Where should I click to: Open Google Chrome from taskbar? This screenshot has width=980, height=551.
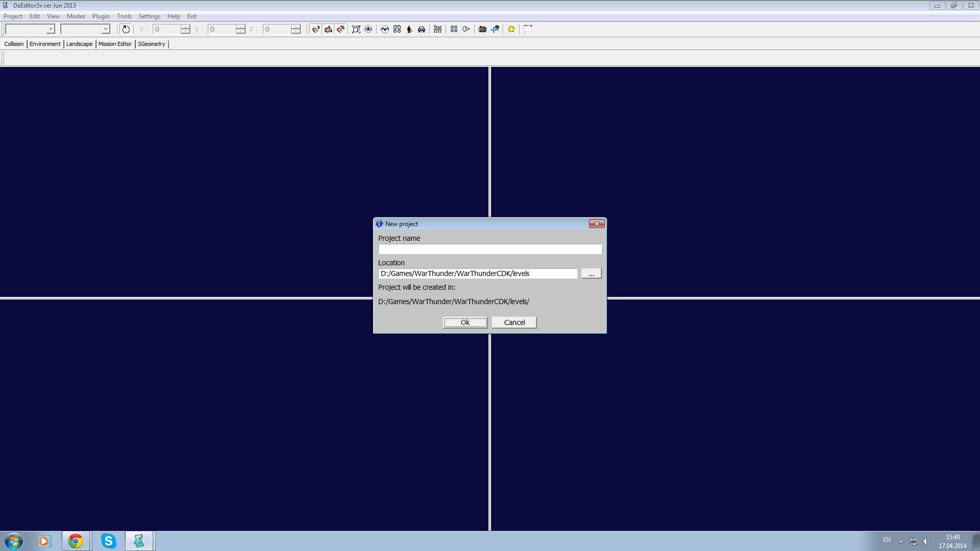[76, 541]
